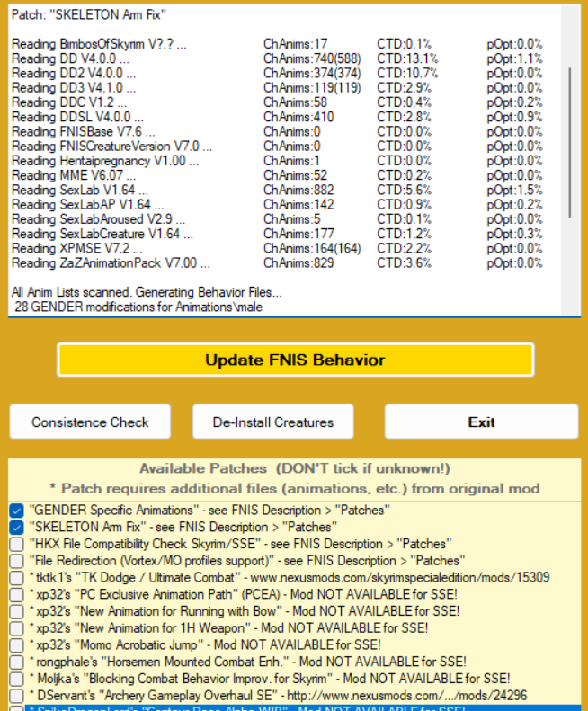The image size is (588, 711).
Task: Select 'Reading ZaZAnimationPack V7.00' log line
Action: click(277, 263)
